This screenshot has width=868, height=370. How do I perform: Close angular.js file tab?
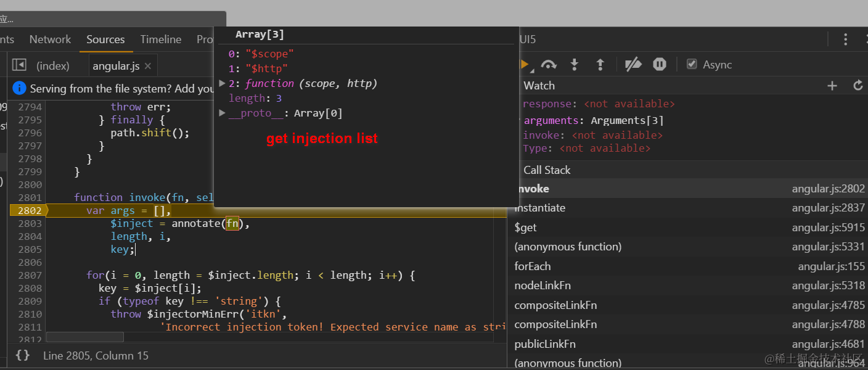(x=148, y=66)
